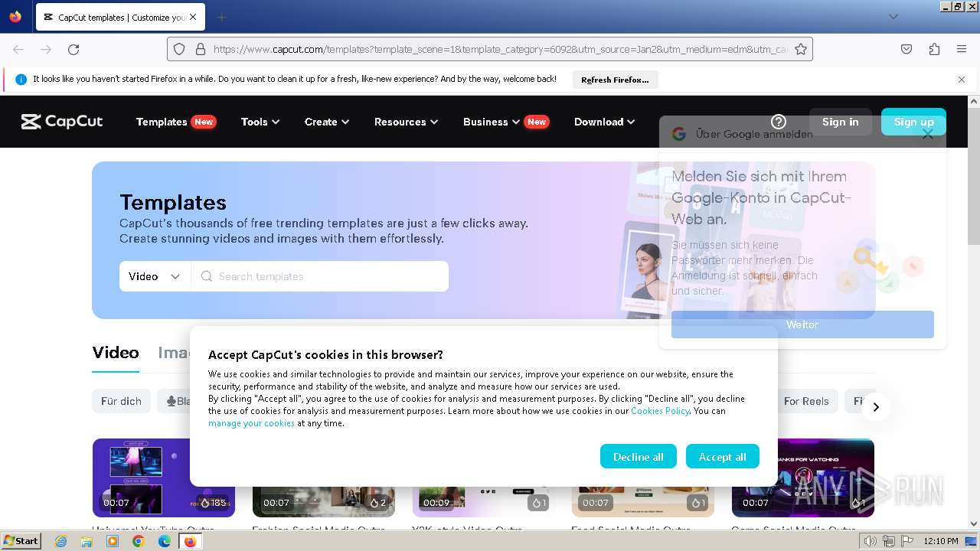Click the volume icon in system tray
Image resolution: width=980 pixels, height=551 pixels.
tap(871, 541)
